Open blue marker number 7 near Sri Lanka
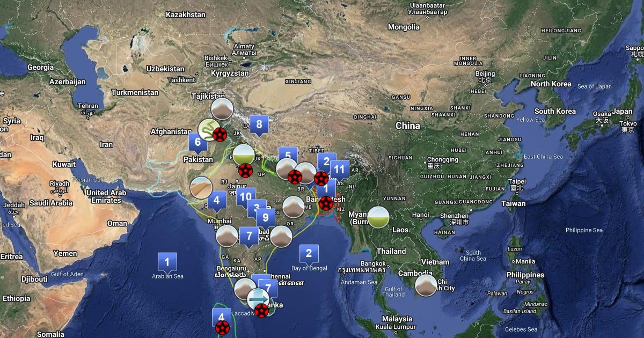Screen dimensions: 644x338 (268, 289)
